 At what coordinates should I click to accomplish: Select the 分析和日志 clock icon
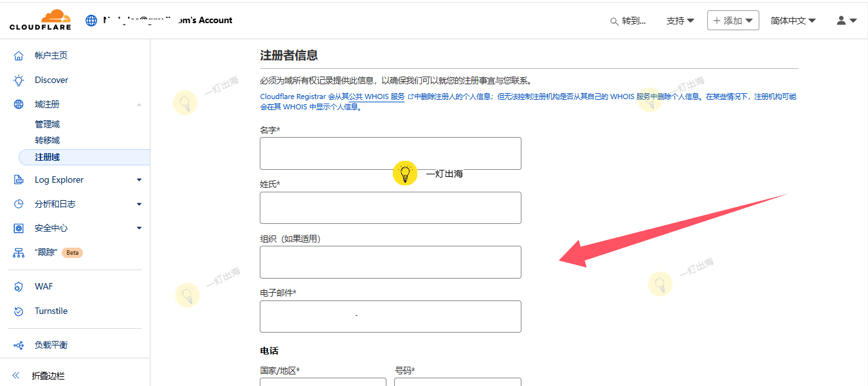click(19, 203)
